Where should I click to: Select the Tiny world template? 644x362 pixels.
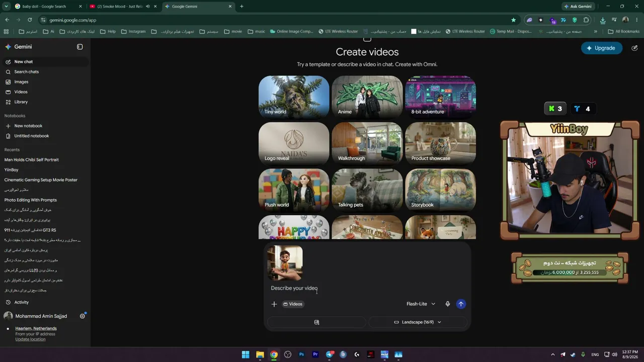294,97
